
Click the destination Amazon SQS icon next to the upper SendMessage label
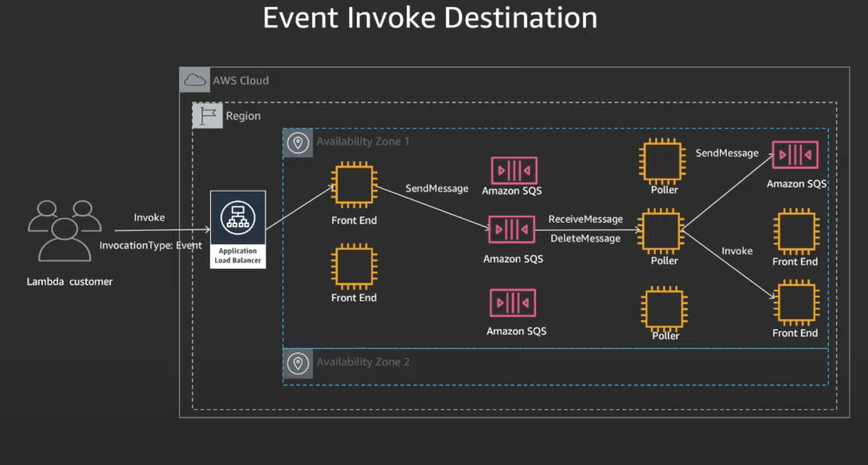pyautogui.click(x=795, y=155)
